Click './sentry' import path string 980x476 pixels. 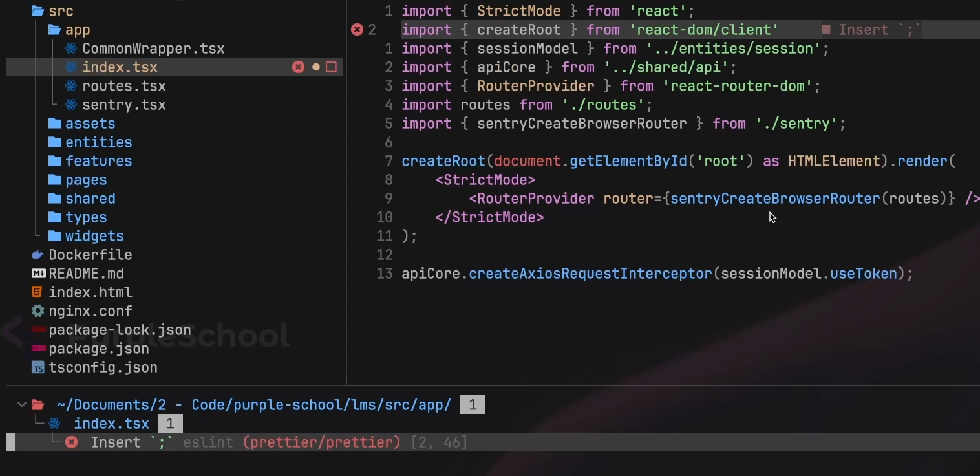click(x=796, y=124)
